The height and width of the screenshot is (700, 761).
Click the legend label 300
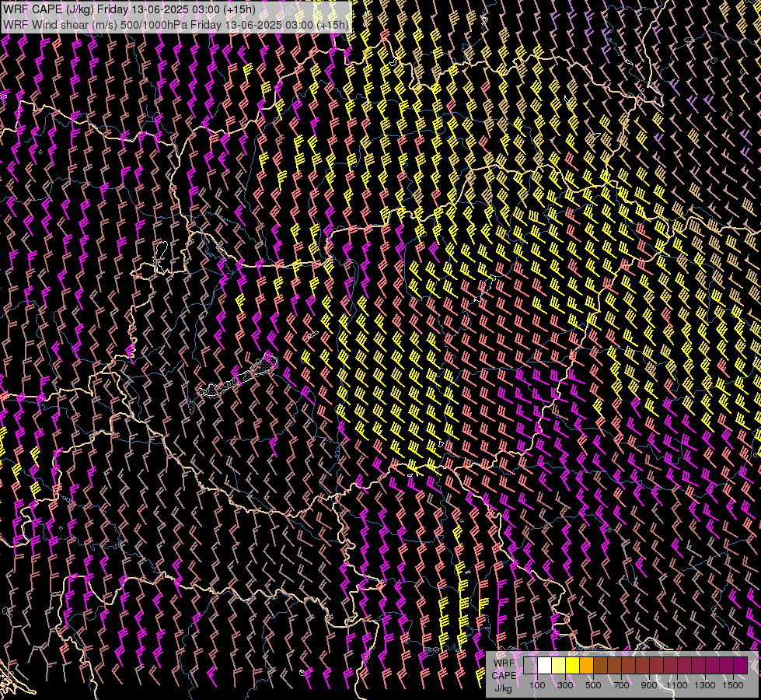tap(565, 685)
